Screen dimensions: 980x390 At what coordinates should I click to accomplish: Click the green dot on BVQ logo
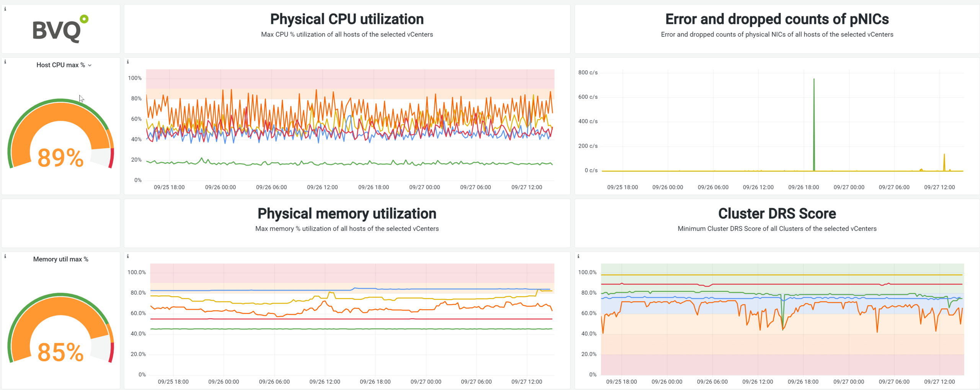coord(84,19)
